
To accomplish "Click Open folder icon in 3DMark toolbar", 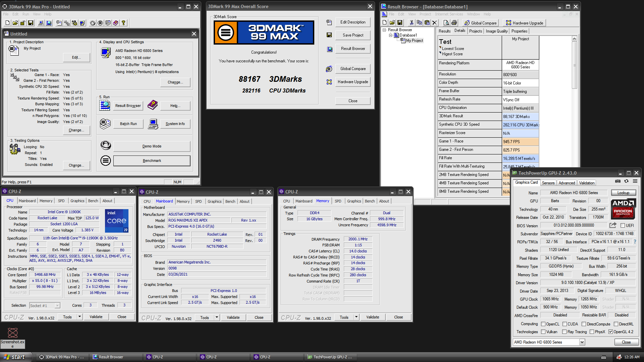I will (15, 23).
